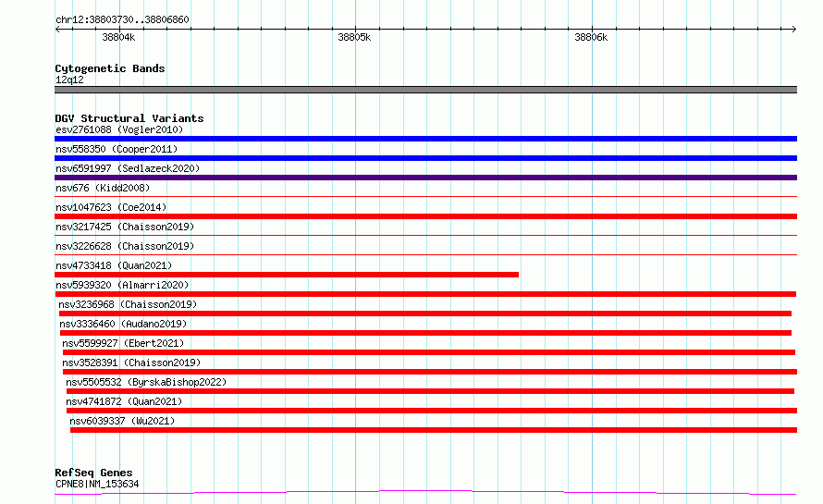Image resolution: width=823 pixels, height=504 pixels.
Task: Click the nsv1047623 (Coe2014) label
Action: pos(111,207)
